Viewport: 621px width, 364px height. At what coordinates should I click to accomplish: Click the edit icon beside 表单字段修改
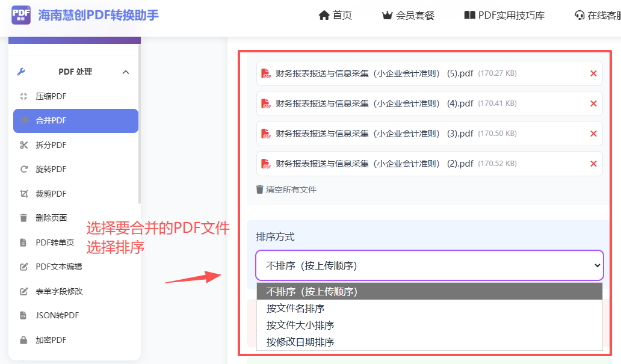pyautogui.click(x=23, y=291)
